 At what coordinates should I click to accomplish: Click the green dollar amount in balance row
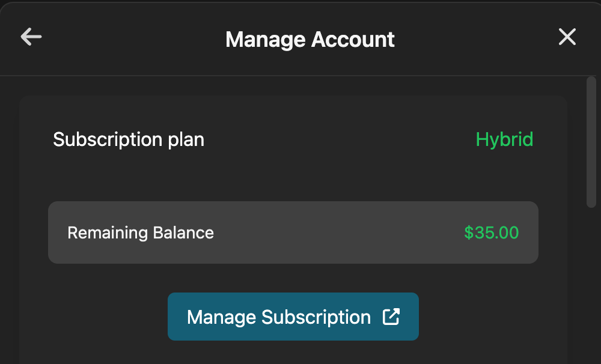click(x=491, y=232)
